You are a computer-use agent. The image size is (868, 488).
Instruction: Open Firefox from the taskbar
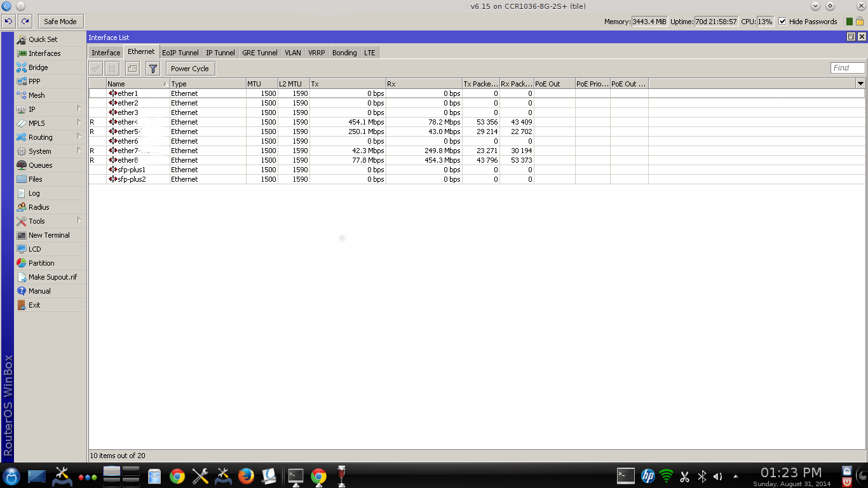point(246,475)
